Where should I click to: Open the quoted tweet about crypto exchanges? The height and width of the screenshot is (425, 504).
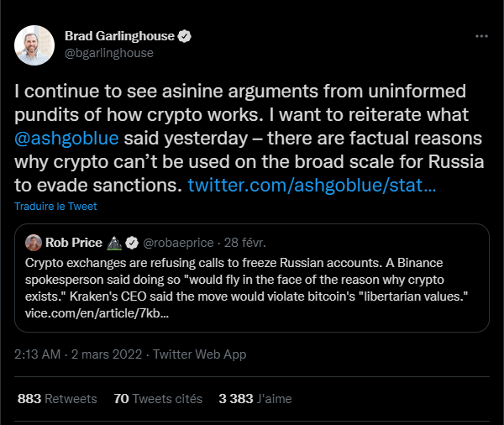click(x=252, y=281)
